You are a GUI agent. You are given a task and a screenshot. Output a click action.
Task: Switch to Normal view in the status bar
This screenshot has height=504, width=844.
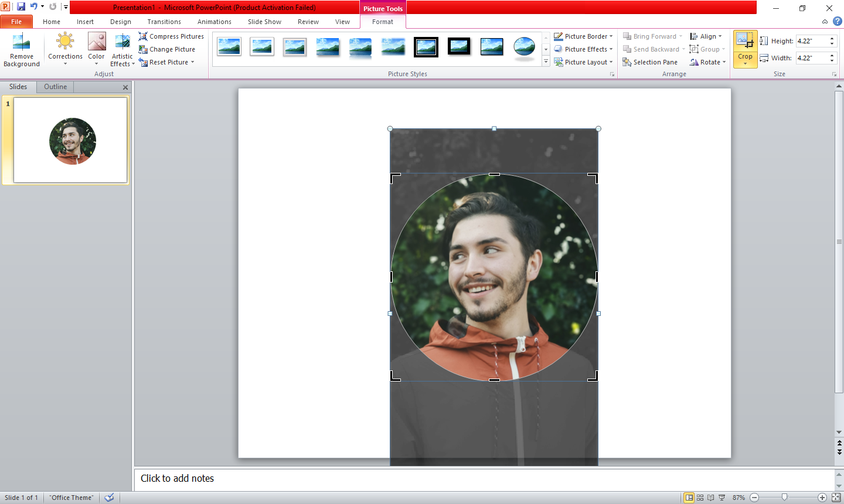coord(689,498)
